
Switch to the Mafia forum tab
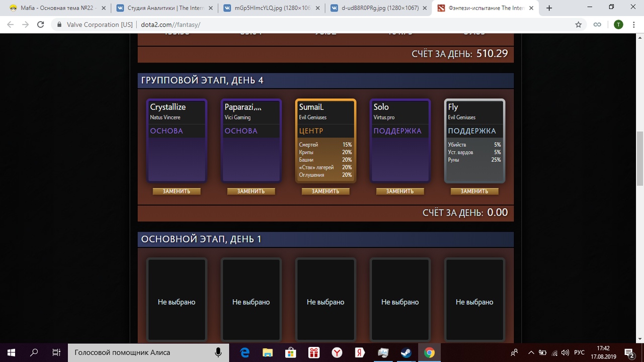tap(55, 8)
